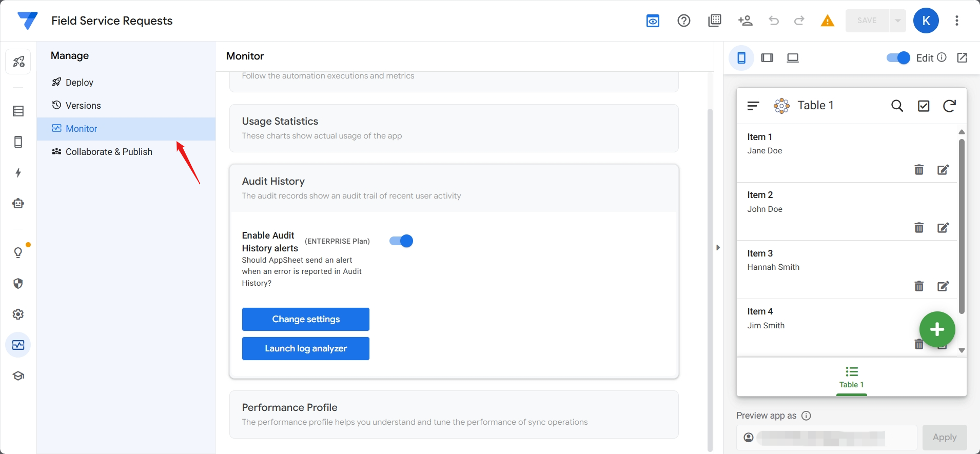Open the Settings gear icon
This screenshot has height=454, width=980.
tap(18, 314)
